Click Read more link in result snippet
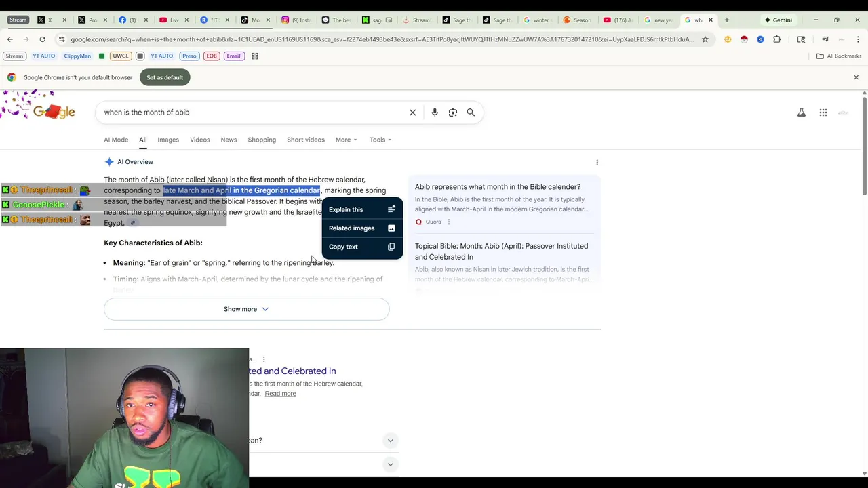The image size is (868, 488). [280, 394]
